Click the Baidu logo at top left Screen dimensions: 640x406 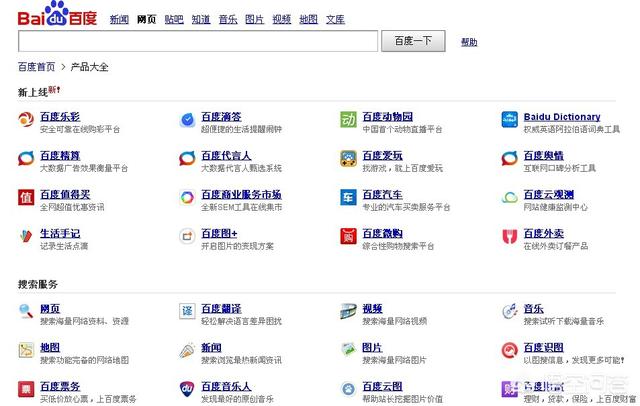tap(57, 15)
